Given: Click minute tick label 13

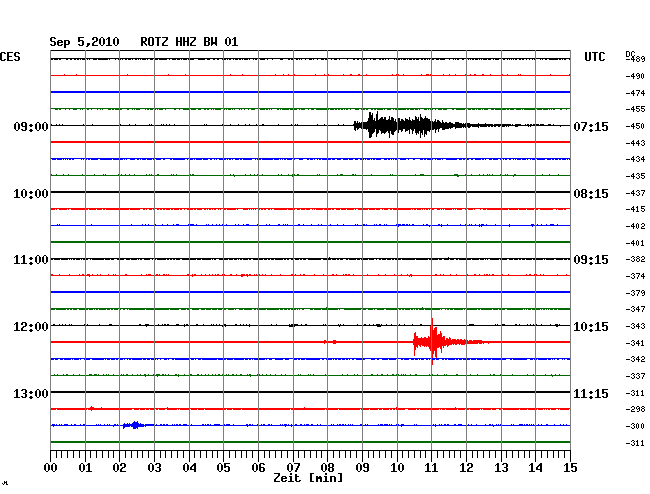Looking at the screenshot, I should pos(501,468).
